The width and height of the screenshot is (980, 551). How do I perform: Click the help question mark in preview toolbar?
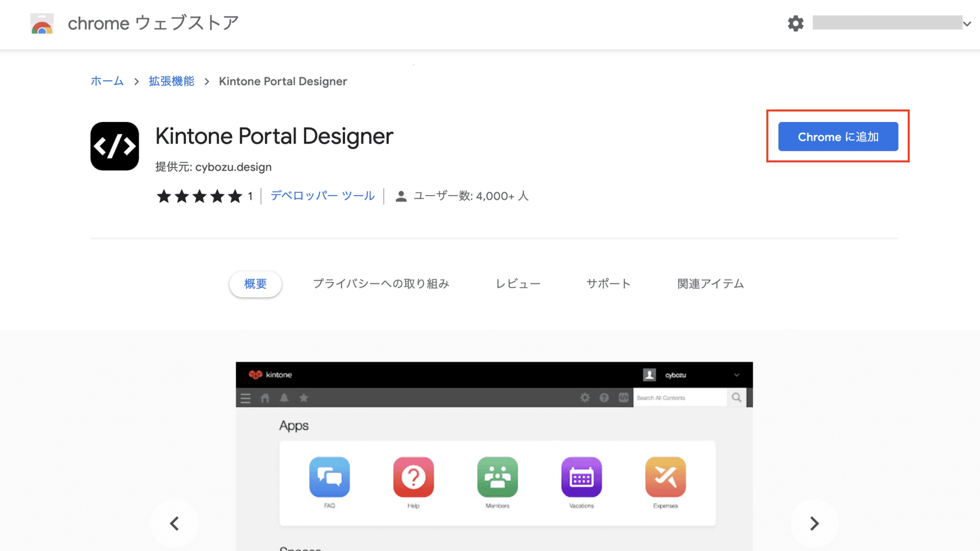click(x=604, y=398)
